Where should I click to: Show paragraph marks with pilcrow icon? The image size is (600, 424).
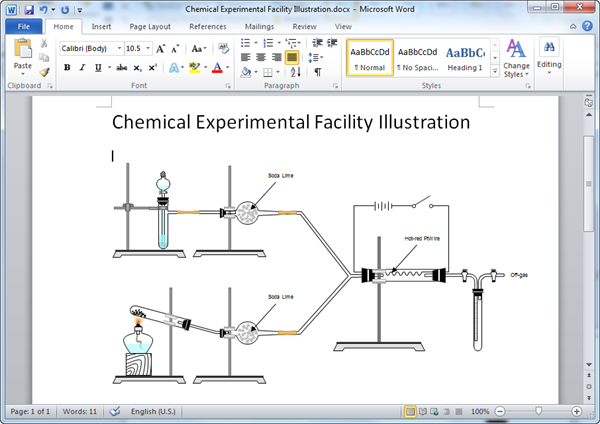(318, 72)
